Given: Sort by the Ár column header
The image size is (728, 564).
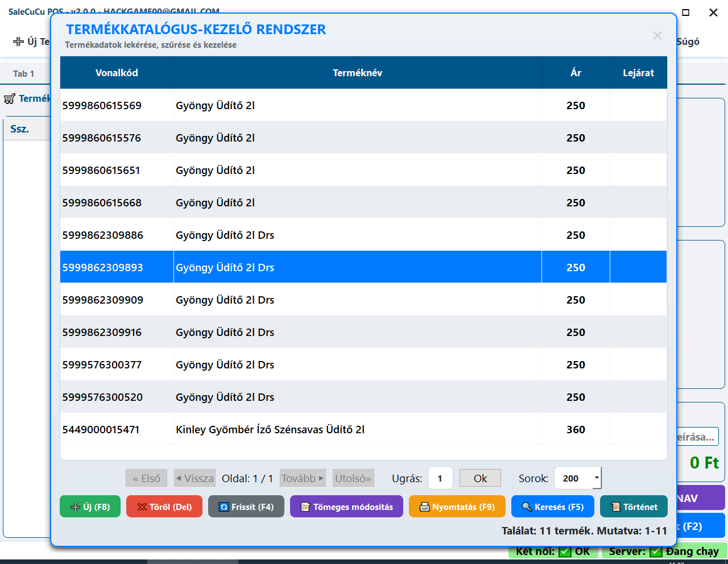Looking at the screenshot, I should (x=576, y=73).
